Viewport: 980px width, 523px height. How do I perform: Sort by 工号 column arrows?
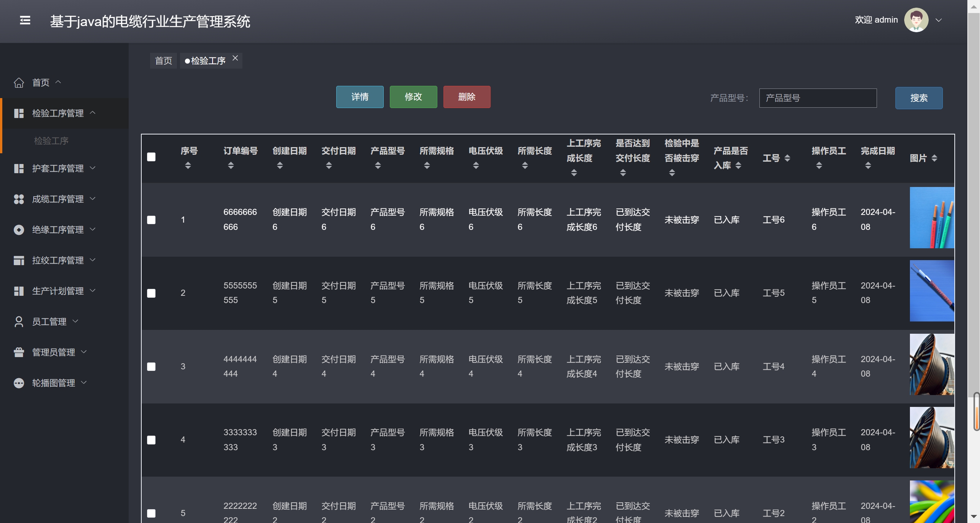pos(787,158)
